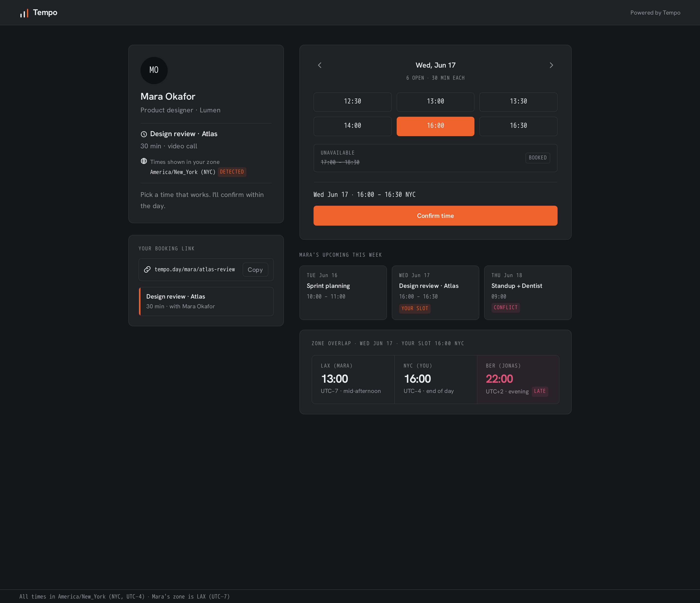Click the Mara Okafor name heading
Viewport: 700px width, 603px height.
click(168, 97)
